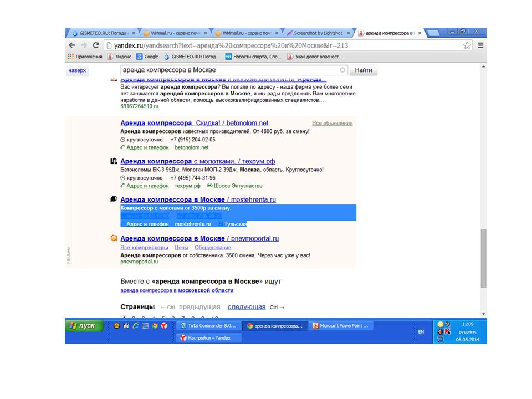Viewport: 532px width, 399px height.
Task: Open the Windows пуск Start menu
Action: coord(84,326)
